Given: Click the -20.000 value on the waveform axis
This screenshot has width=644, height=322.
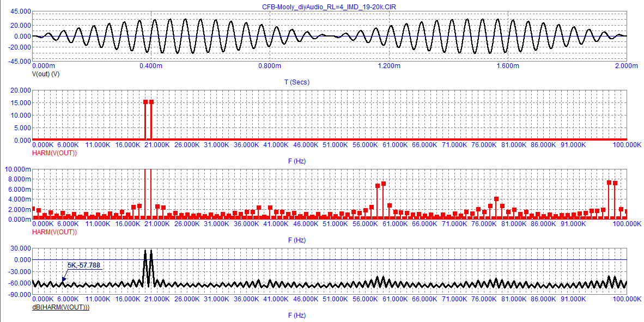Looking at the screenshot, I should click(x=19, y=47).
